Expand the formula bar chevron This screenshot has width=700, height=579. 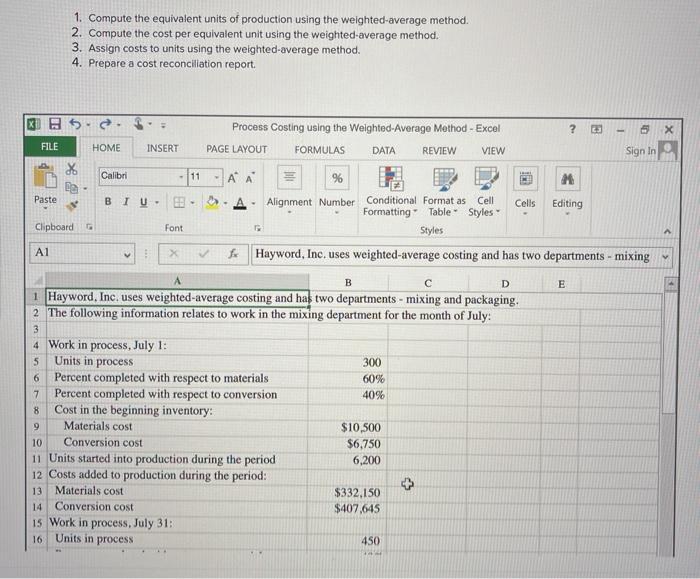tap(665, 257)
